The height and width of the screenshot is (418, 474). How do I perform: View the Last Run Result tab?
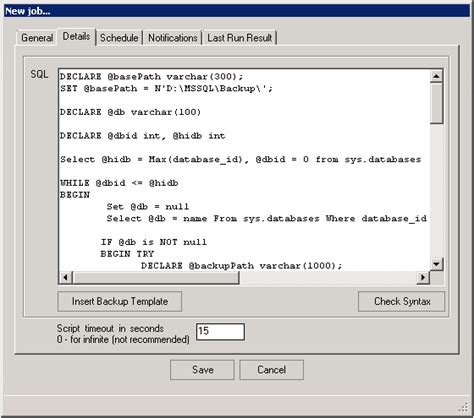click(240, 38)
